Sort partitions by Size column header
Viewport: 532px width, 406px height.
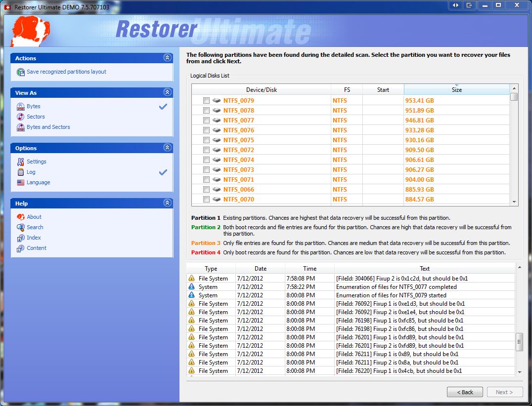[457, 89]
